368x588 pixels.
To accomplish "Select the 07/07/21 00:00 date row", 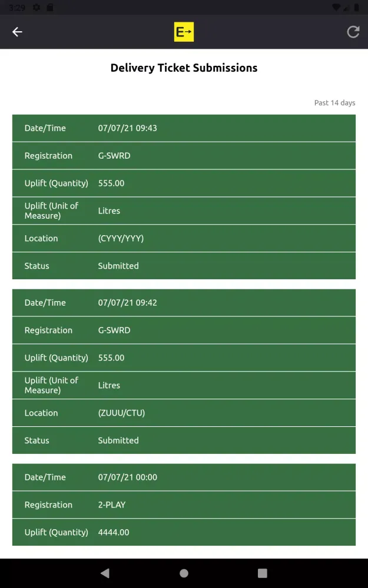I will (184, 477).
